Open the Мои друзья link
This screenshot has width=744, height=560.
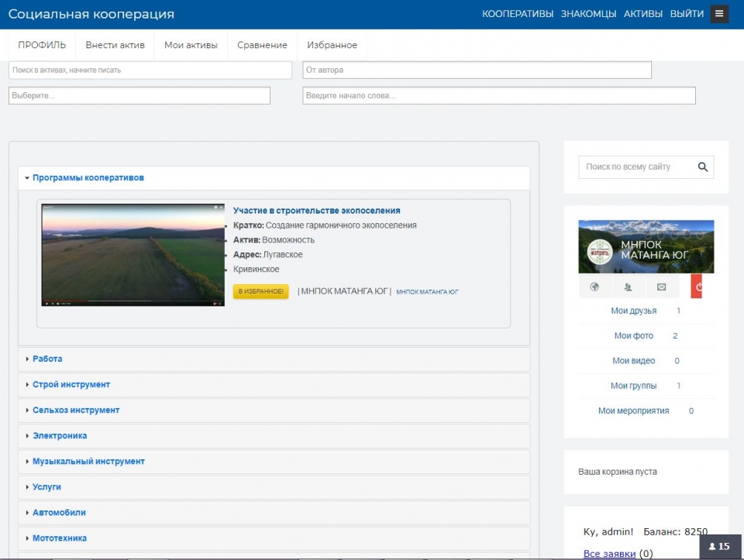tap(633, 311)
